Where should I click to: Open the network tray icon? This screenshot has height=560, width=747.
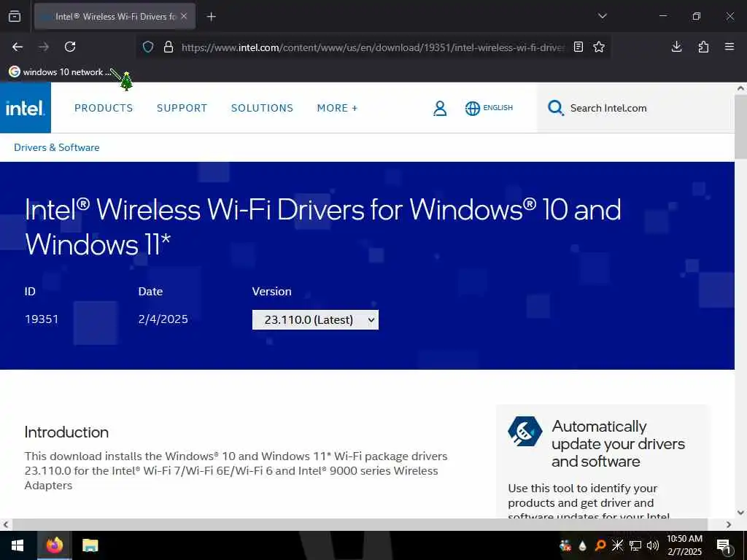635,545
